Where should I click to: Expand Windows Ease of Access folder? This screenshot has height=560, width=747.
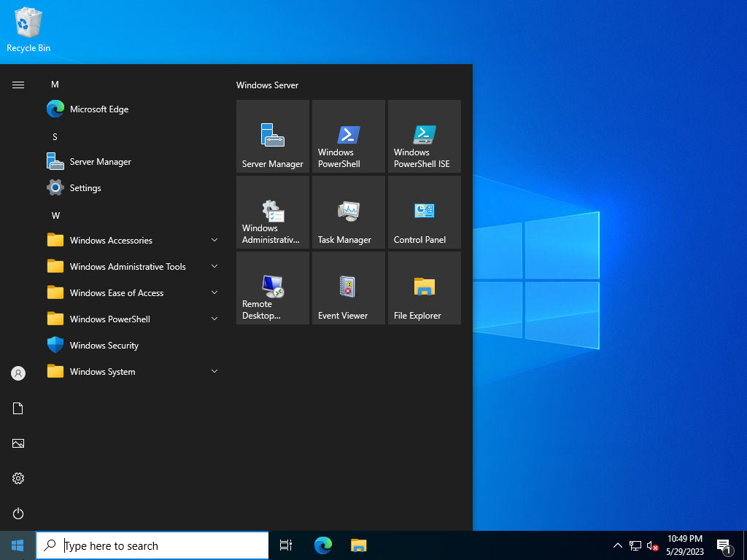pos(133,292)
